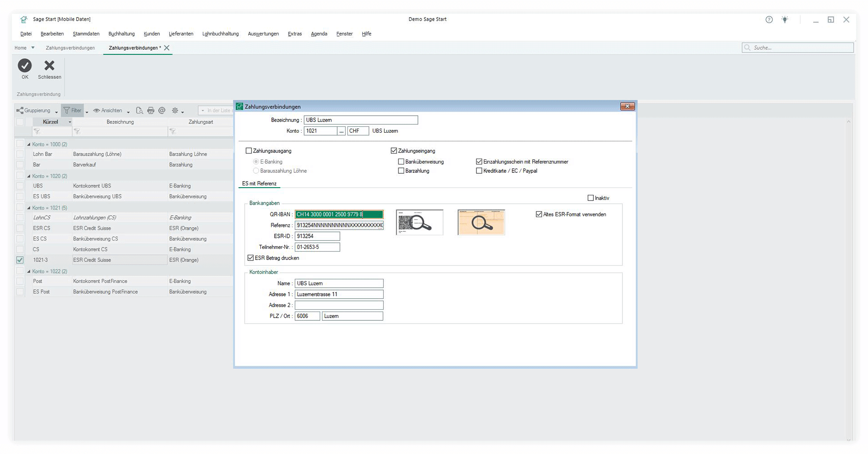Image resolution: width=868 pixels, height=454 pixels.
Task: Open the Stammdaten menu
Action: click(86, 34)
